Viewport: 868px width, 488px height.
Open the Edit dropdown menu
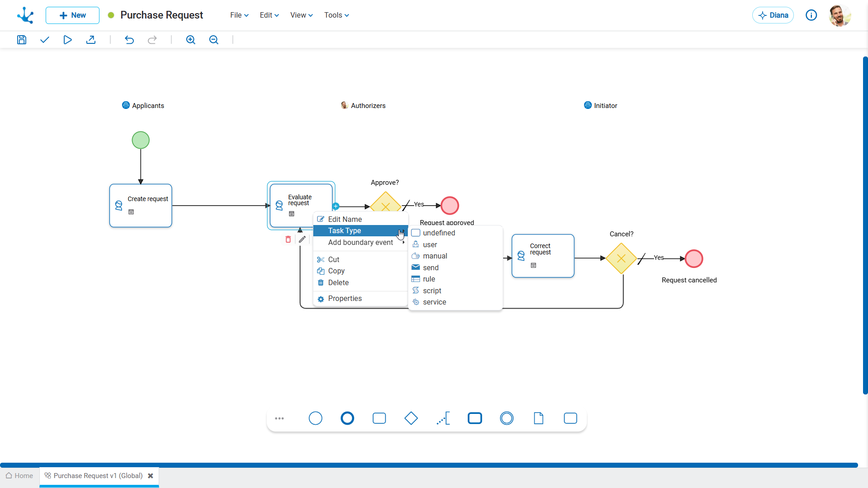269,15
